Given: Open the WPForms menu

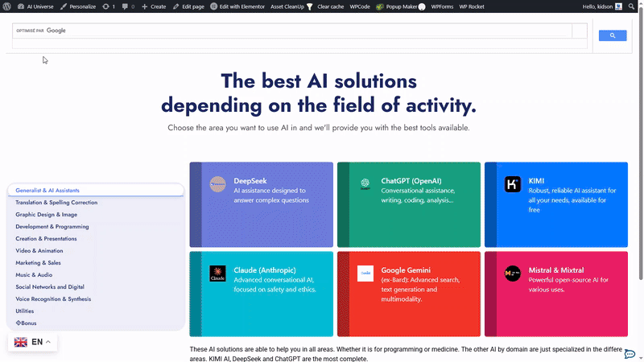Looking at the screenshot, I should [x=442, y=6].
